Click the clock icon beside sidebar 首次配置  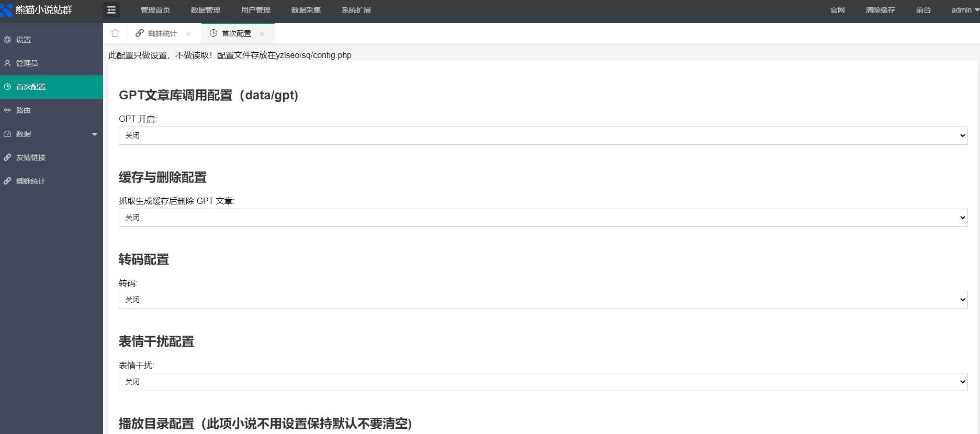pos(7,87)
